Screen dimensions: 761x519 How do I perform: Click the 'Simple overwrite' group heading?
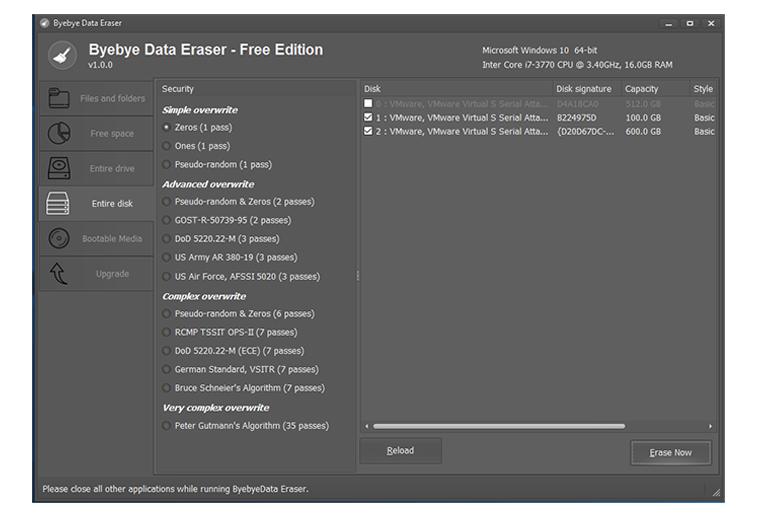[200, 110]
